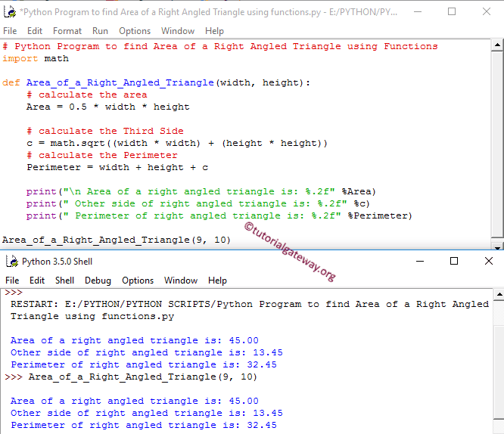
Task: Close the editor window
Action: click(487, 12)
